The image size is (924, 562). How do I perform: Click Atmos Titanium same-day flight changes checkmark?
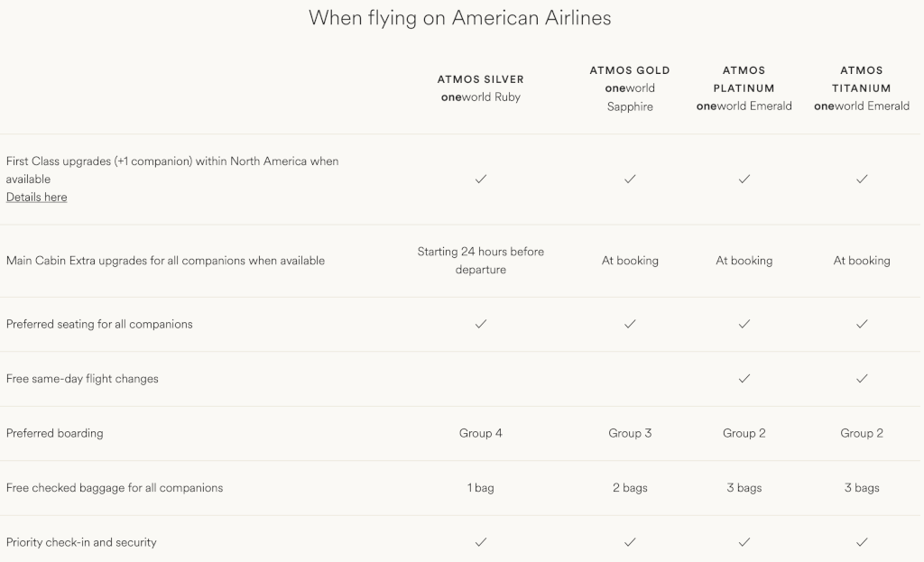(862, 379)
